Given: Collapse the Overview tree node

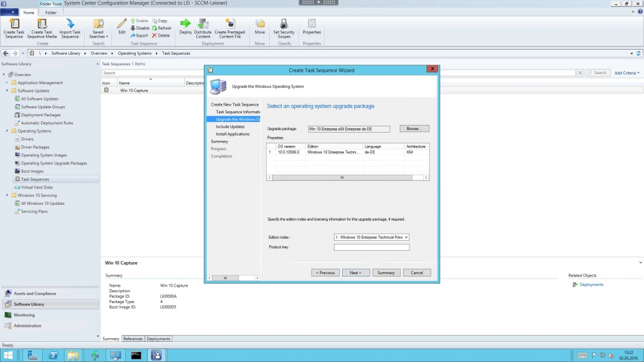Looking at the screenshot, I should 4,74.
